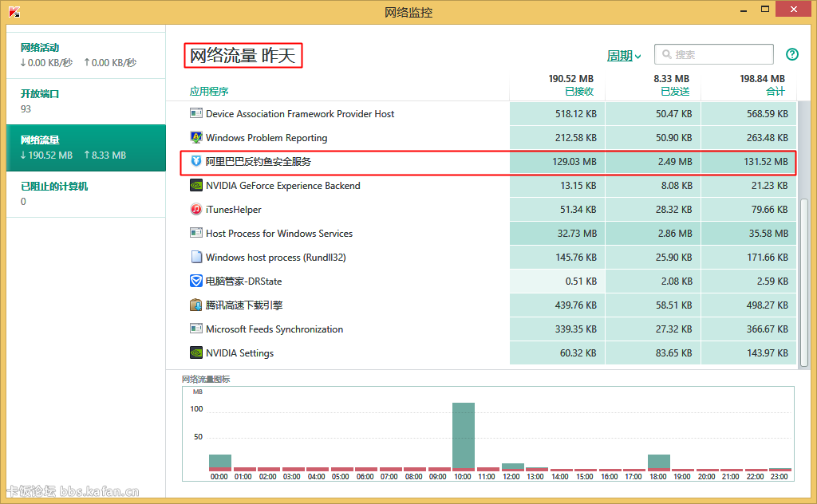Viewport: 817px width, 504px height.
Task: Click the Kaspersky logo in title bar
Action: (14, 11)
